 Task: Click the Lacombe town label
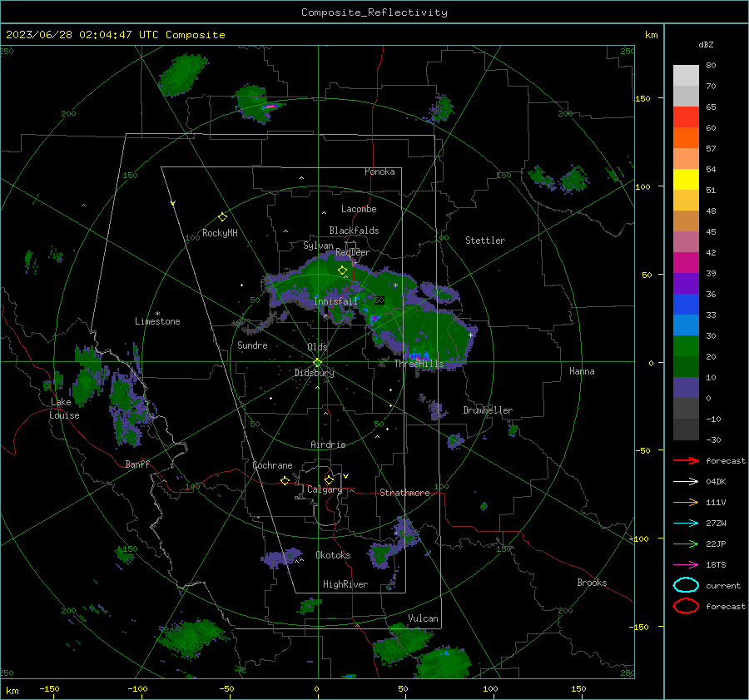coord(359,209)
